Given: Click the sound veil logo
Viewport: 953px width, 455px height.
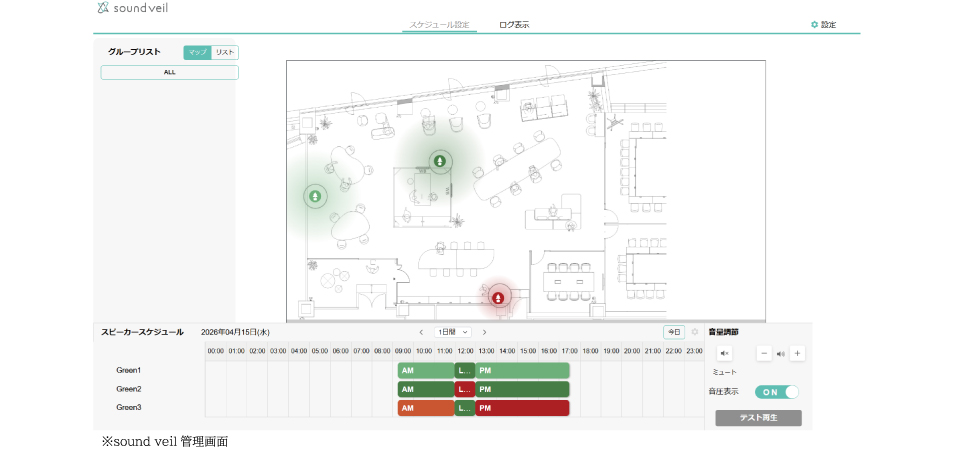Looking at the screenshot, I should coord(132,8).
